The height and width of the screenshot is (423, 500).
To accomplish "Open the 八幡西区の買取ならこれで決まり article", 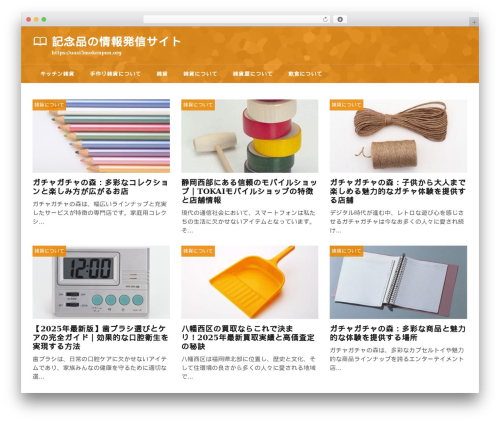I will click(248, 338).
